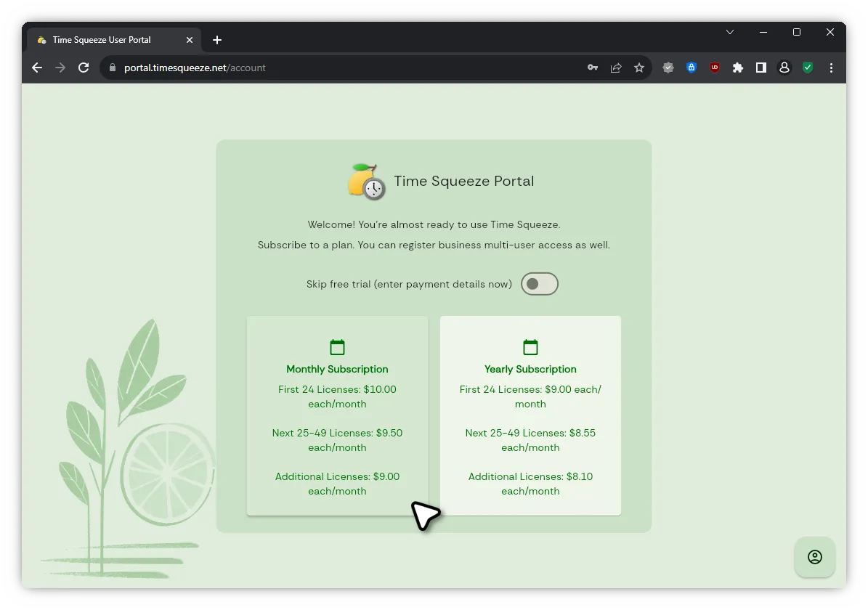Toggle the browser side panel icon
The image size is (868, 610).
[x=761, y=68]
